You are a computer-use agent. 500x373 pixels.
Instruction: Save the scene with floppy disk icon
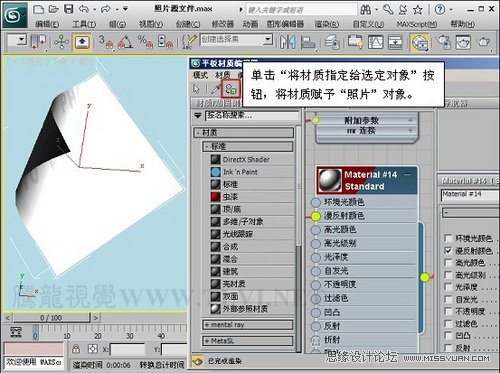(69, 9)
